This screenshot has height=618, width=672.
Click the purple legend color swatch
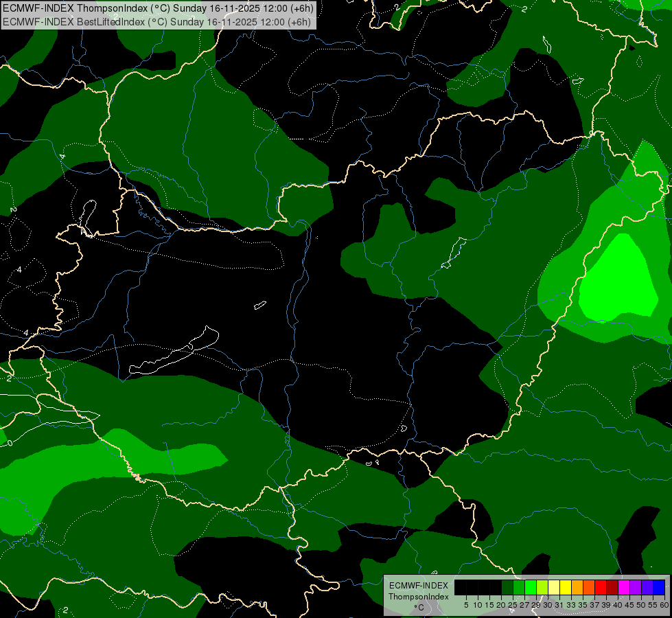pyautogui.click(x=636, y=587)
